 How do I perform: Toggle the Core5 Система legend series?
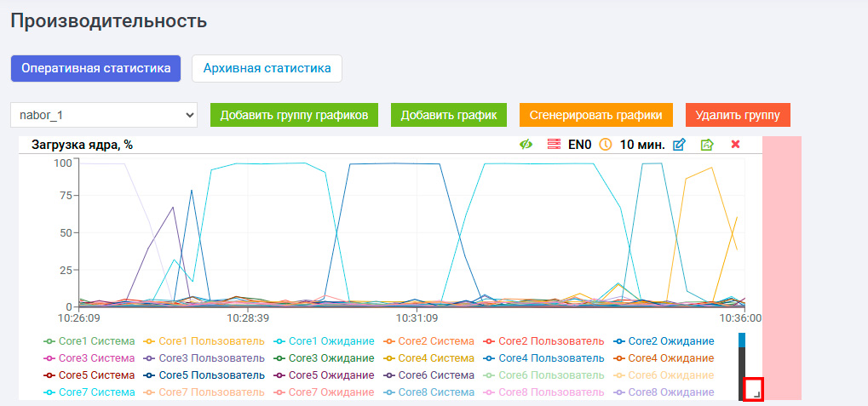89,375
